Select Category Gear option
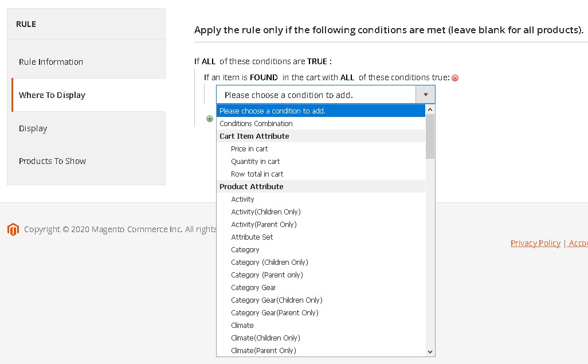The width and height of the screenshot is (588, 364). [x=253, y=288]
